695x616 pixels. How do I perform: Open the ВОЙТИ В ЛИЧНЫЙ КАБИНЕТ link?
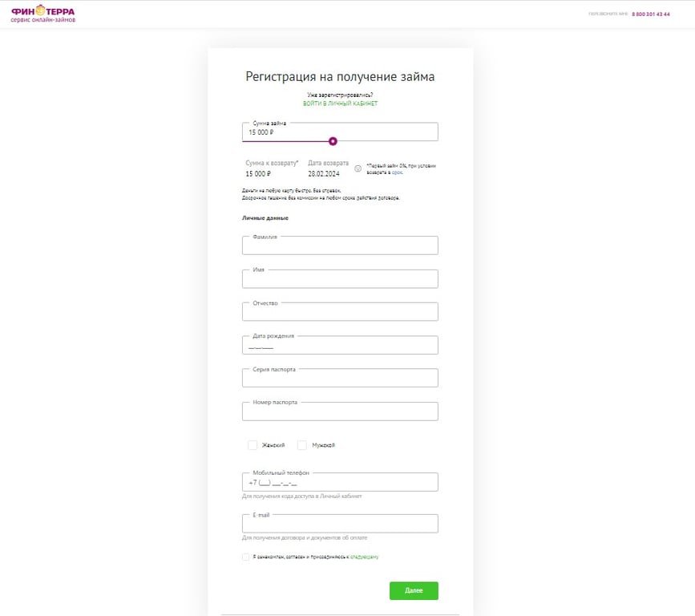[x=340, y=104]
